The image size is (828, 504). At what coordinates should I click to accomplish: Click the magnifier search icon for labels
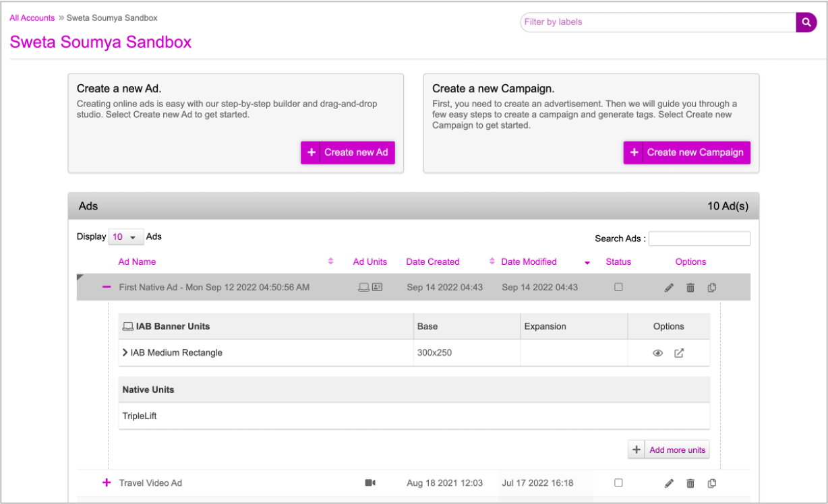tap(806, 22)
